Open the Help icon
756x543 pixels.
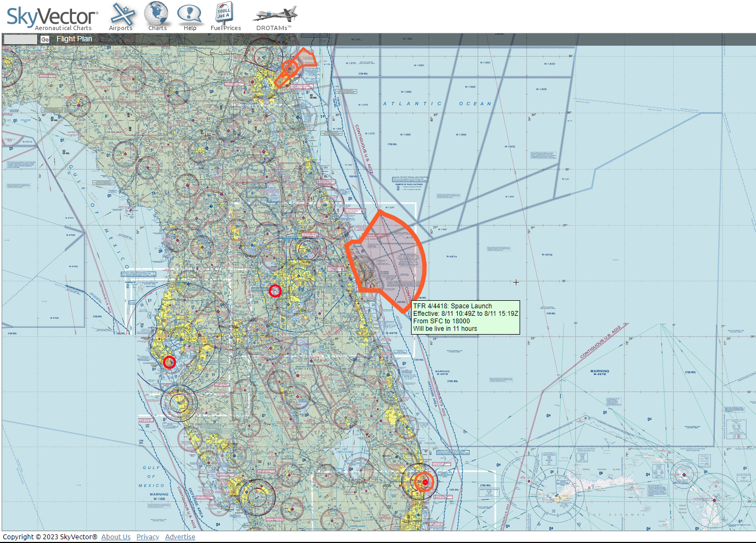tap(190, 17)
